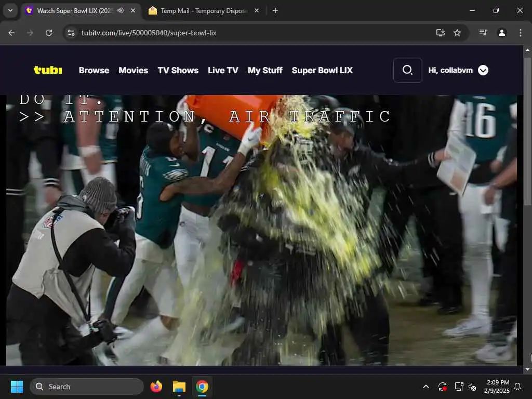532x399 pixels.
Task: Open Chrome profile menu
Action: point(502,33)
